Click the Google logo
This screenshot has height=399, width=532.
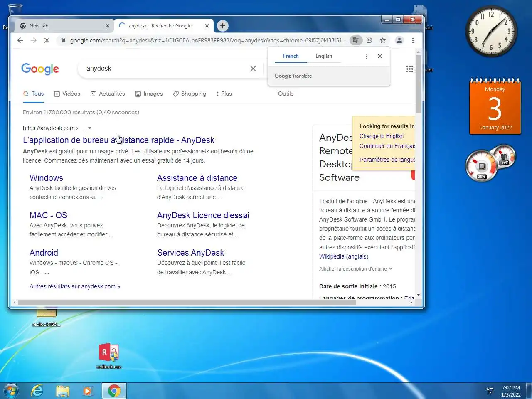click(40, 69)
